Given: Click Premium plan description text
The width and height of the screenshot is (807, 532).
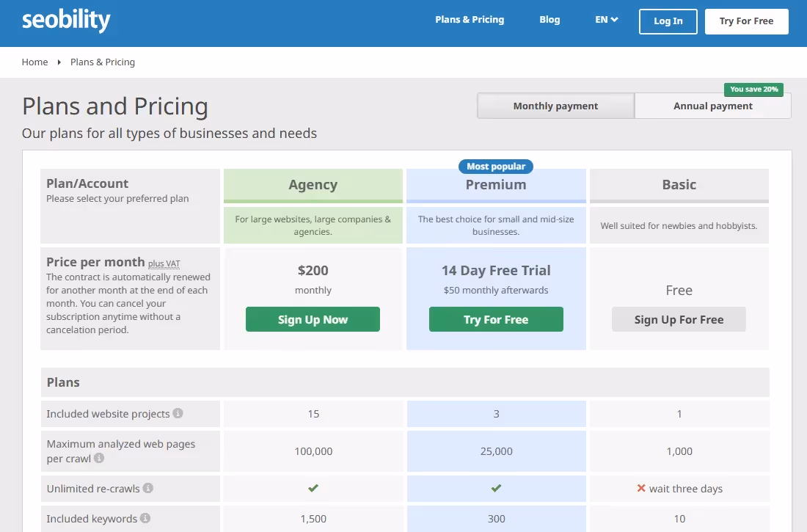Looking at the screenshot, I should pos(496,225).
